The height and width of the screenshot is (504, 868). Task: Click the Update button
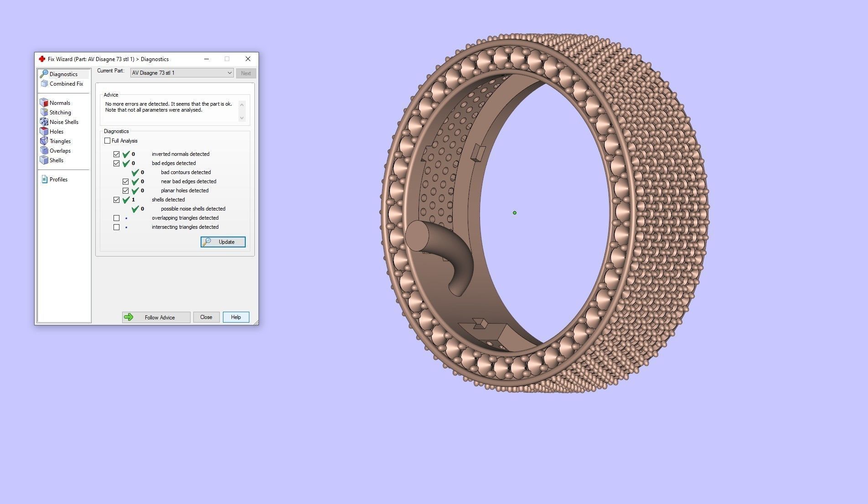tap(223, 242)
